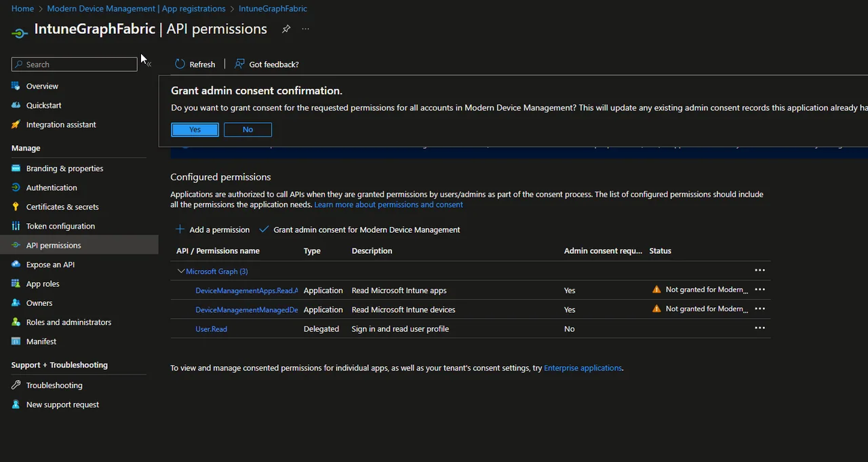Click the Token configuration icon
Image resolution: width=868 pixels, height=462 pixels.
[16, 226]
